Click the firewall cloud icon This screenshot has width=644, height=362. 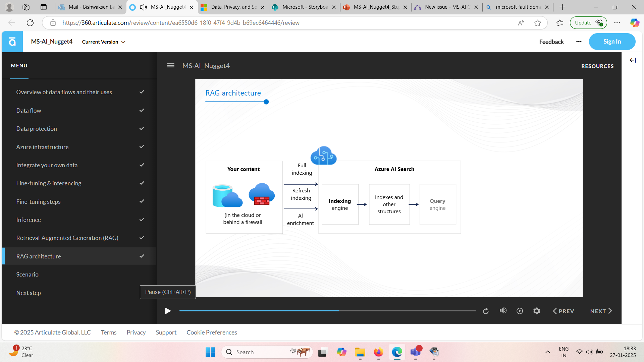point(262,194)
